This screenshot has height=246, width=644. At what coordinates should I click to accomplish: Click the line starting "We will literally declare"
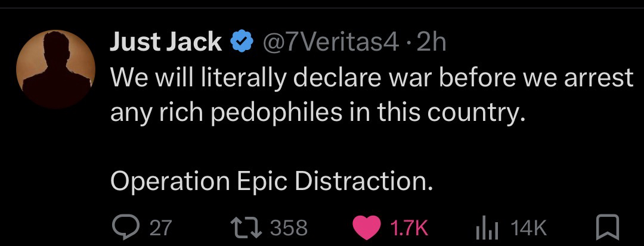(371, 78)
